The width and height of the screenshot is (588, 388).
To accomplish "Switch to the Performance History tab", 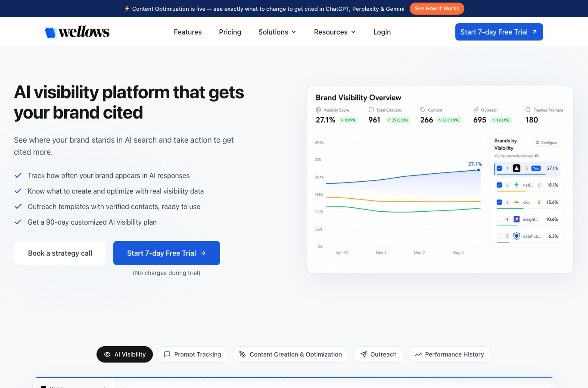I will [x=449, y=354].
